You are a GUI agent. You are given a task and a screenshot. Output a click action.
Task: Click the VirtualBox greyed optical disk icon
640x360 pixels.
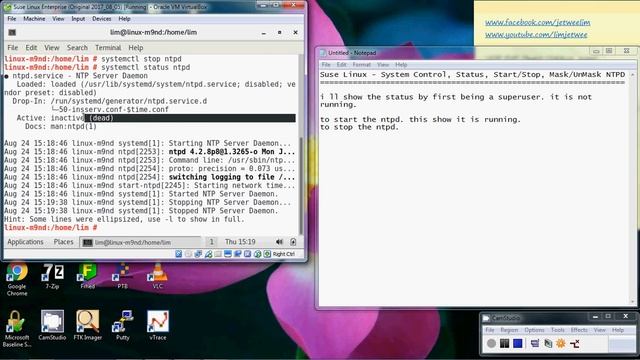pos(188,254)
